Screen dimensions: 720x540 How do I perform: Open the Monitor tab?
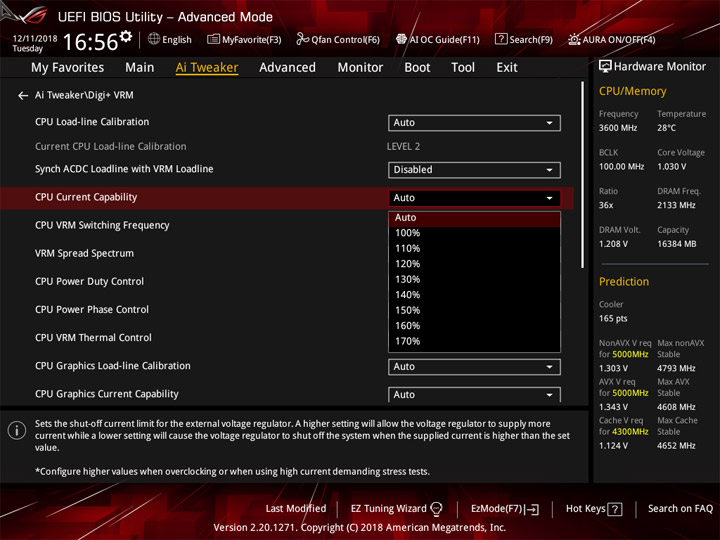click(x=360, y=68)
